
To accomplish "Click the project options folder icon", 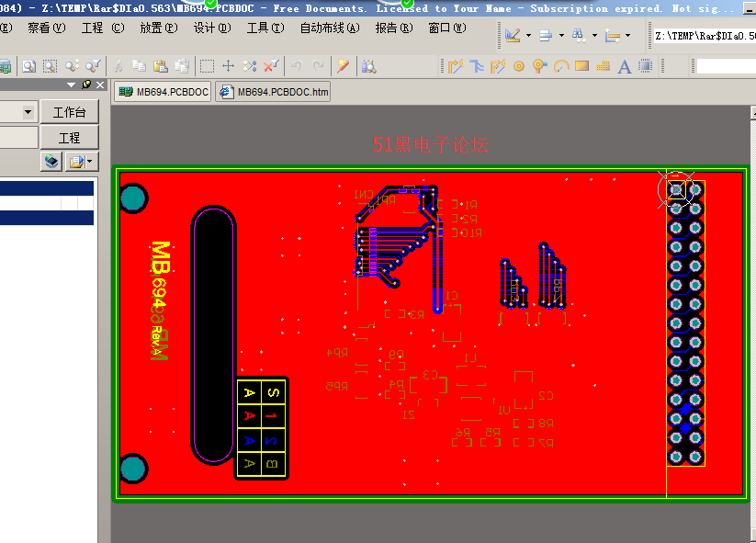I will point(76,161).
